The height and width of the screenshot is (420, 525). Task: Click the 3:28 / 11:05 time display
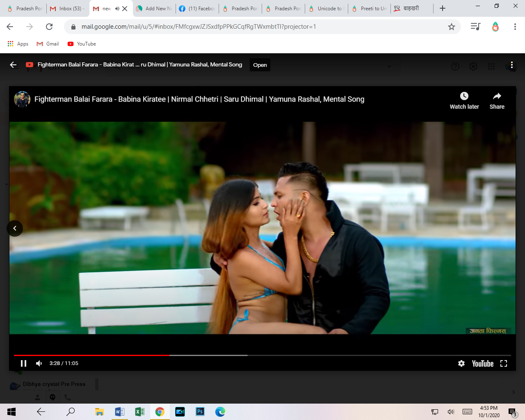[x=64, y=363]
